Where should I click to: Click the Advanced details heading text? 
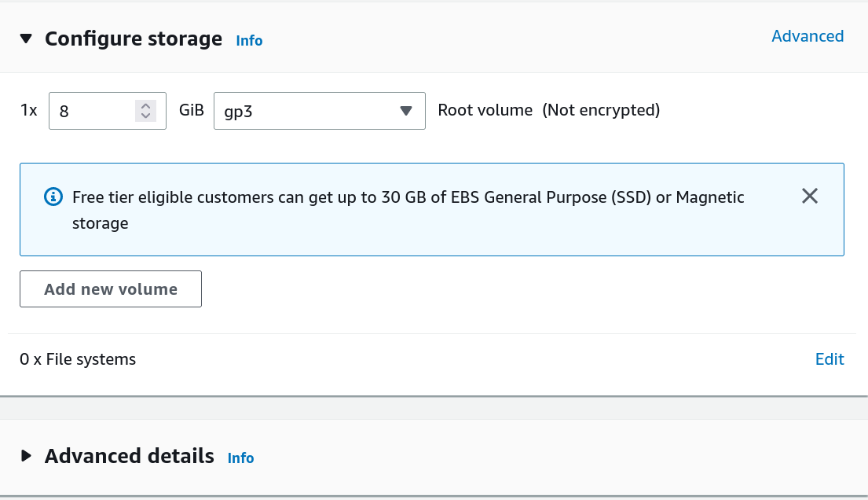click(x=130, y=456)
